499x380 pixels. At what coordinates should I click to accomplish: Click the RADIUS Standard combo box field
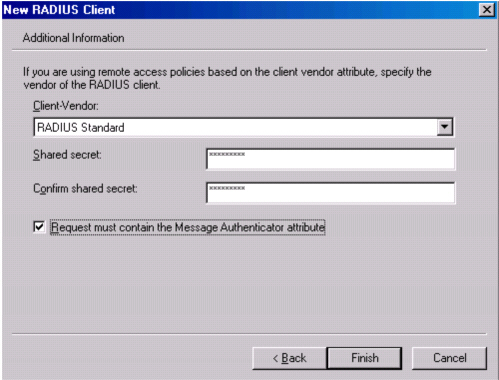tap(243, 127)
